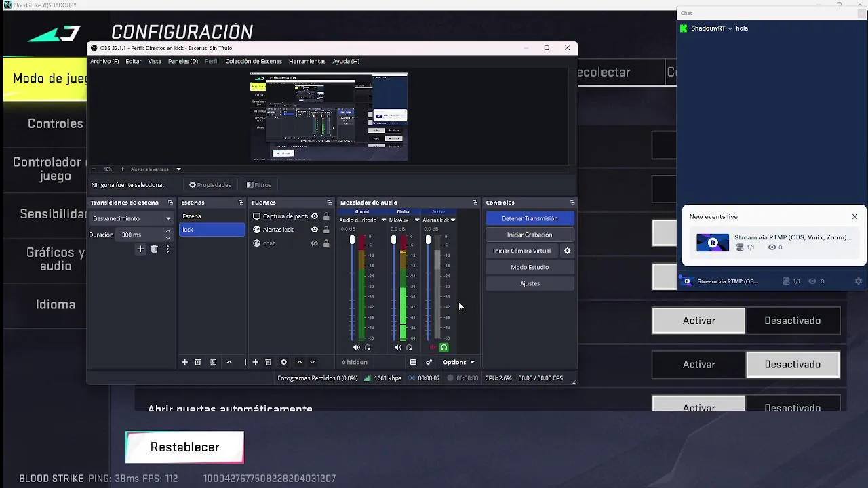This screenshot has width=868, height=488.
Task: Open virtual camera settings gear
Action: point(568,251)
